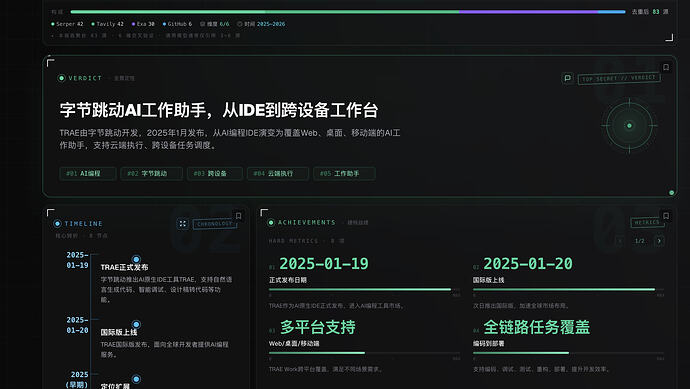Click the purple segment of source bar
Viewport: 690px width, 389px height.
(529, 12)
